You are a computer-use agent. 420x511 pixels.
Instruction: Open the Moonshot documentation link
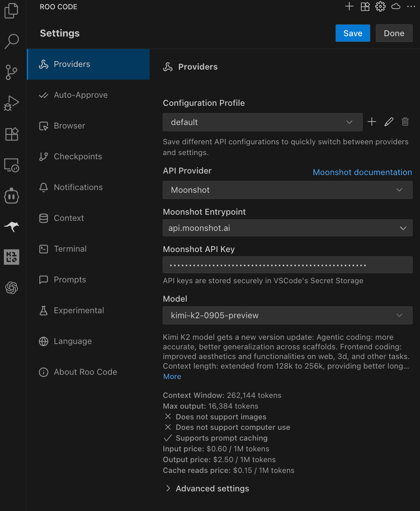tap(362, 172)
